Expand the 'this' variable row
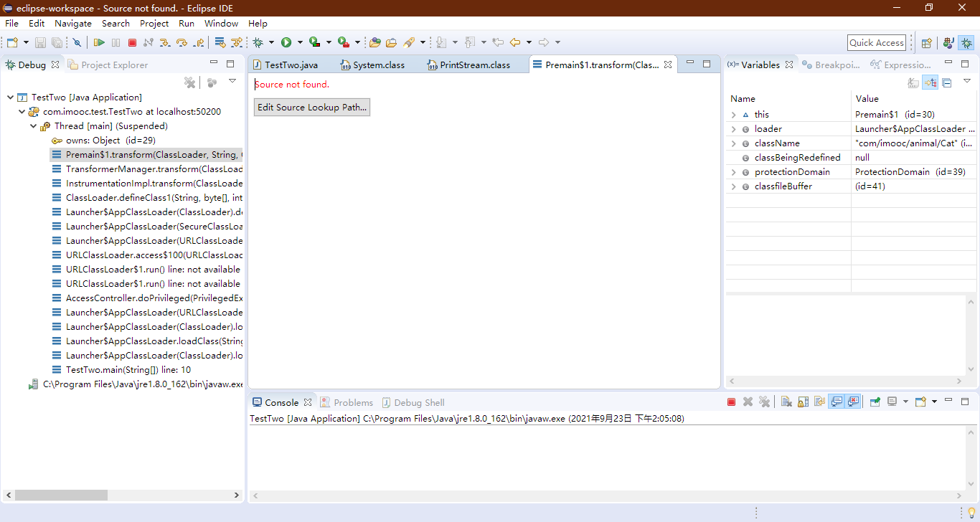This screenshot has height=522, width=980. pyautogui.click(x=733, y=115)
